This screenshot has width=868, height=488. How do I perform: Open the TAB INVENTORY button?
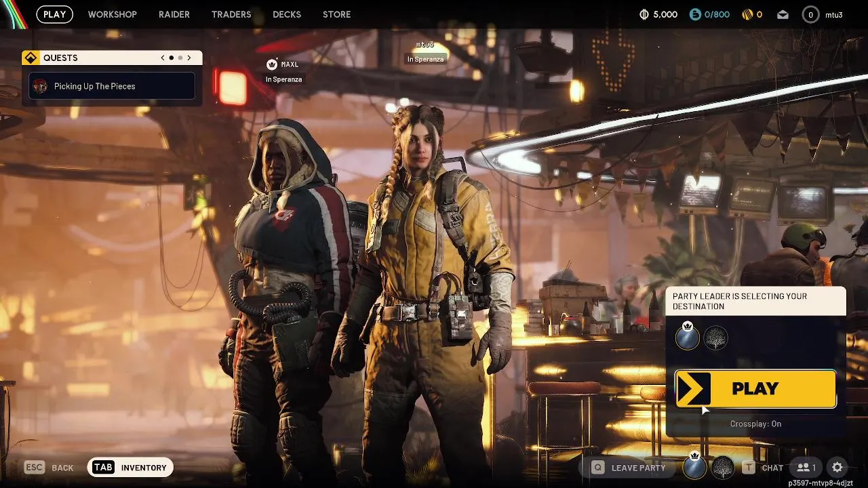131,468
